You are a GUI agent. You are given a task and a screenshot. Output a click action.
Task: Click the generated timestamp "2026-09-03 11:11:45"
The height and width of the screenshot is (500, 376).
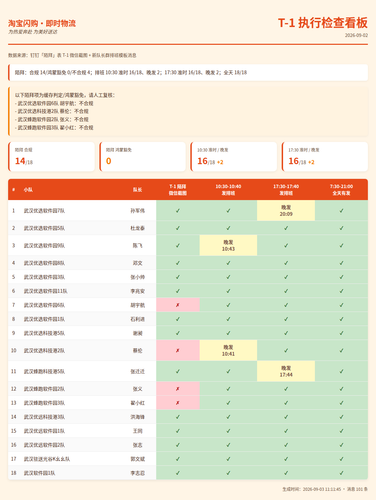point(322,489)
